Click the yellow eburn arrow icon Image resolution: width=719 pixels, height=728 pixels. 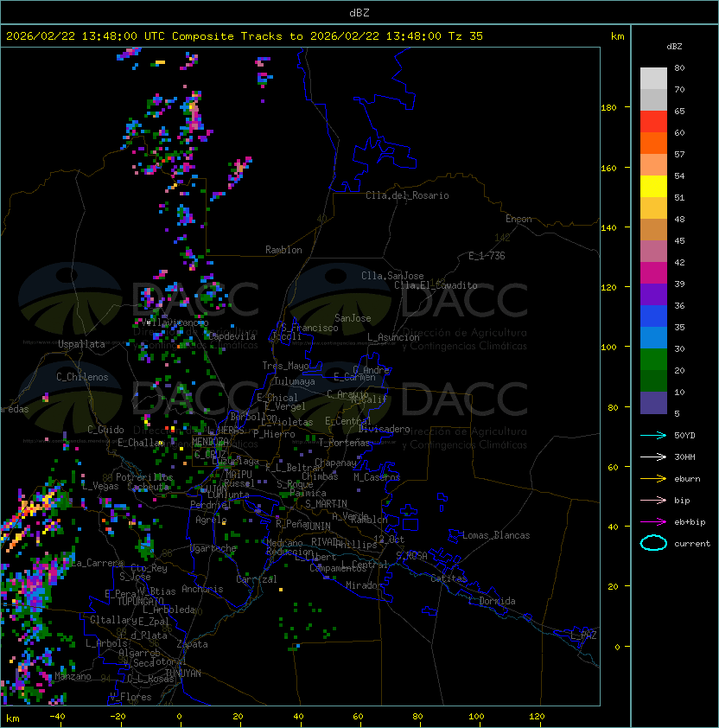653,478
